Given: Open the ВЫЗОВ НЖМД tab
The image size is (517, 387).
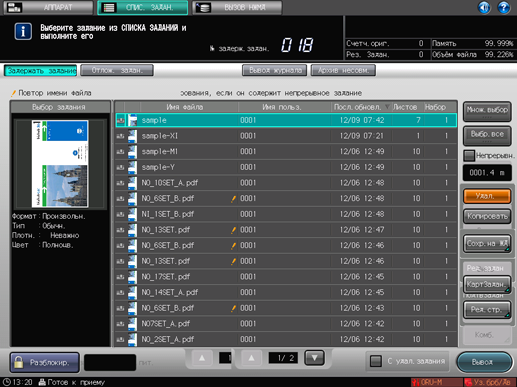Looking at the screenshot, I should [237, 7].
